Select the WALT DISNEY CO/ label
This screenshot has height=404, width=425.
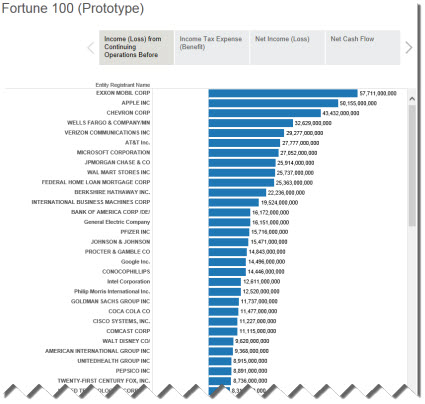tap(126, 341)
